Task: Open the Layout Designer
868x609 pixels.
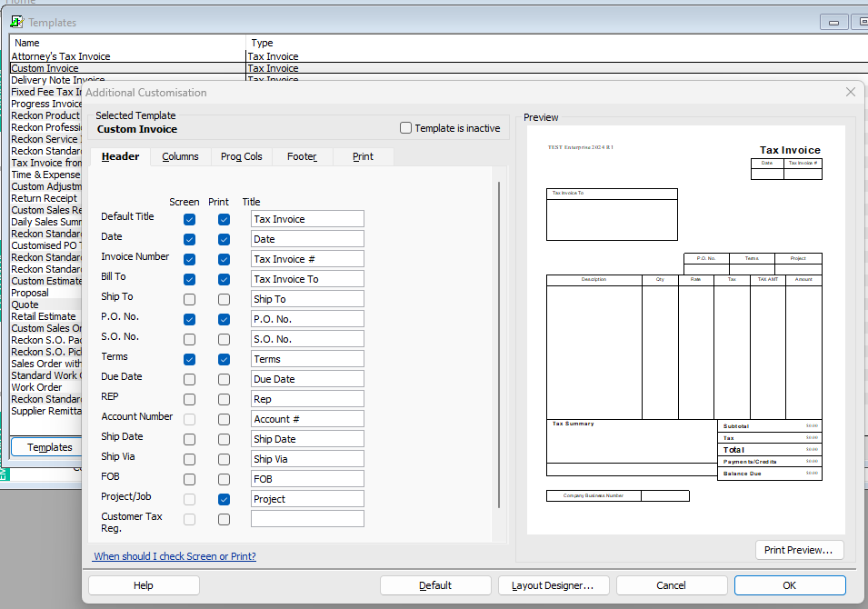Action: (554, 585)
